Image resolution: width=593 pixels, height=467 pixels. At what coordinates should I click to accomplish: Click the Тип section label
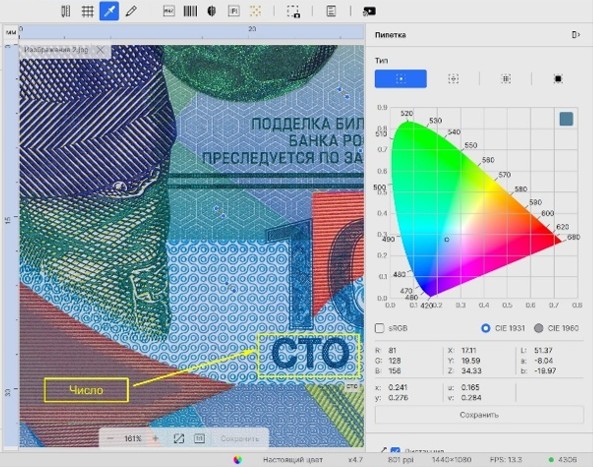point(381,60)
